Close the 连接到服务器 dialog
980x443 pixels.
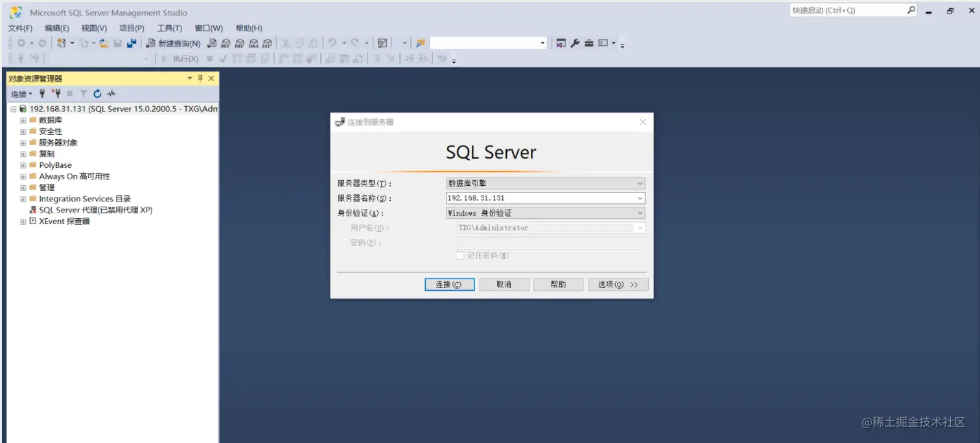pyautogui.click(x=643, y=122)
